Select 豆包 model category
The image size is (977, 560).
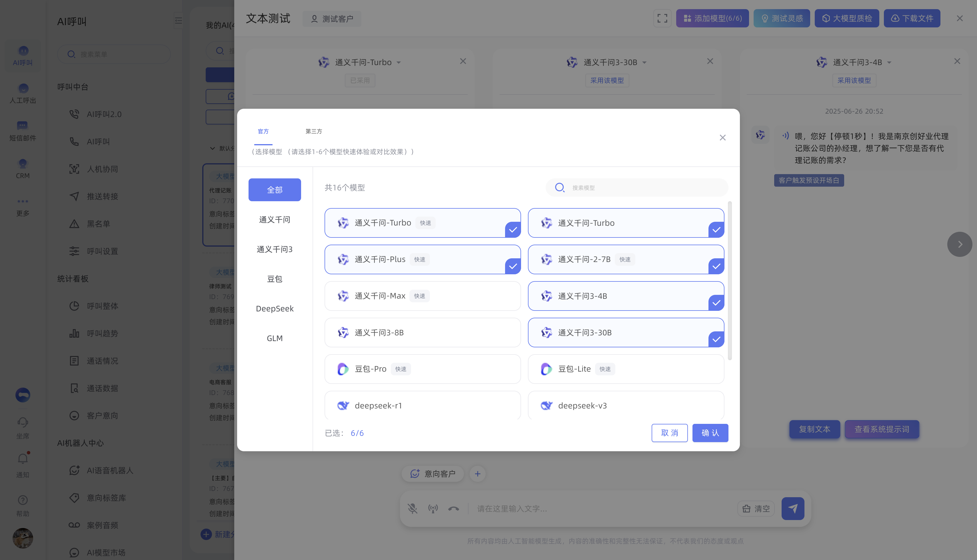(x=275, y=279)
